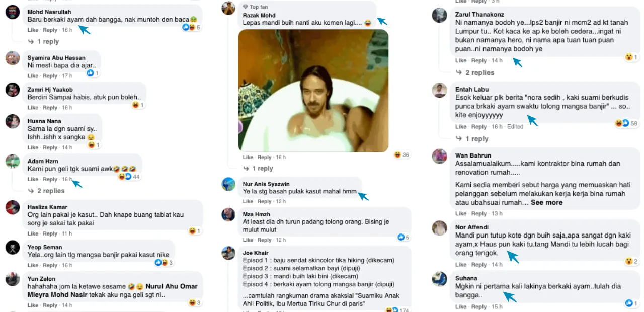
Task: Click Suhana's profile picture
Action: (440, 279)
